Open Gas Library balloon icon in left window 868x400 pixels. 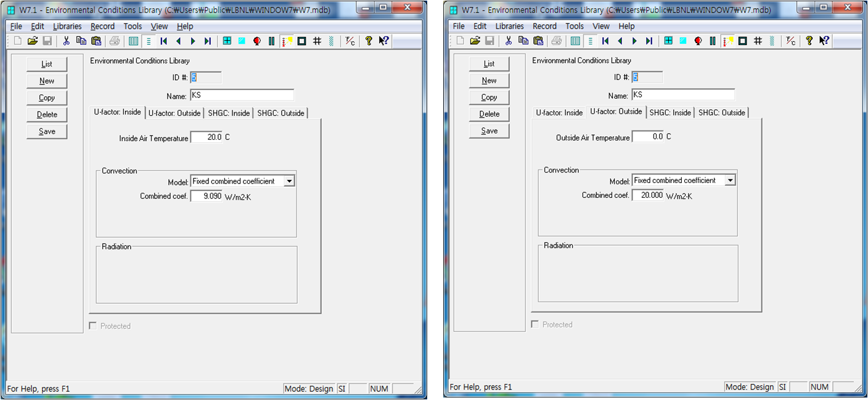pos(256,41)
